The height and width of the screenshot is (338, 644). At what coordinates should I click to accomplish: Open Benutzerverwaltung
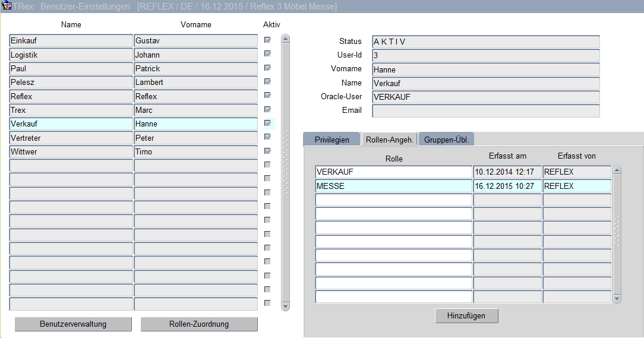73,324
